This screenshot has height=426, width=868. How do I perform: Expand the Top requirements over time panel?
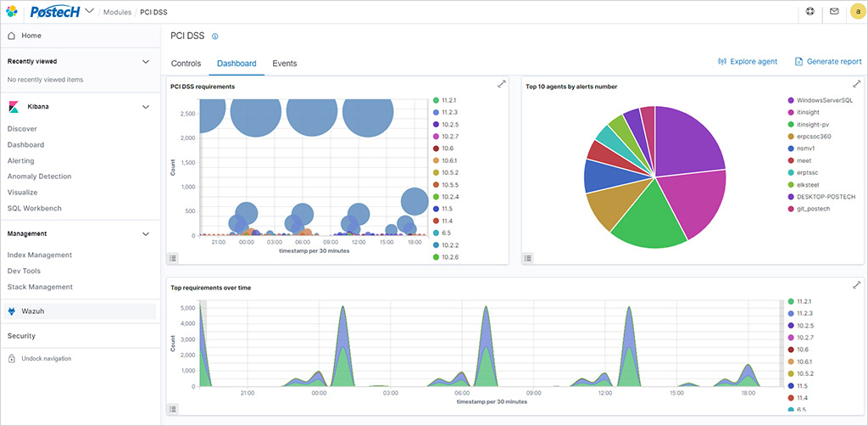pyautogui.click(x=856, y=285)
